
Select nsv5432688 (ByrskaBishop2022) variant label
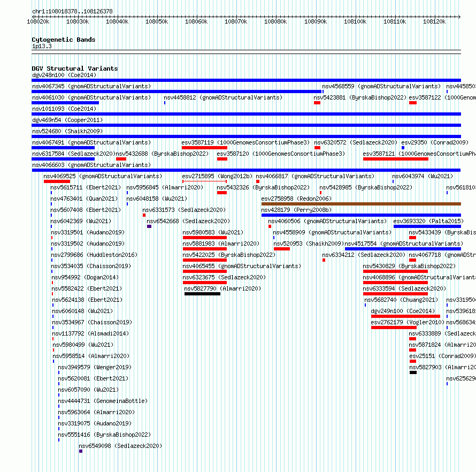click(162, 154)
